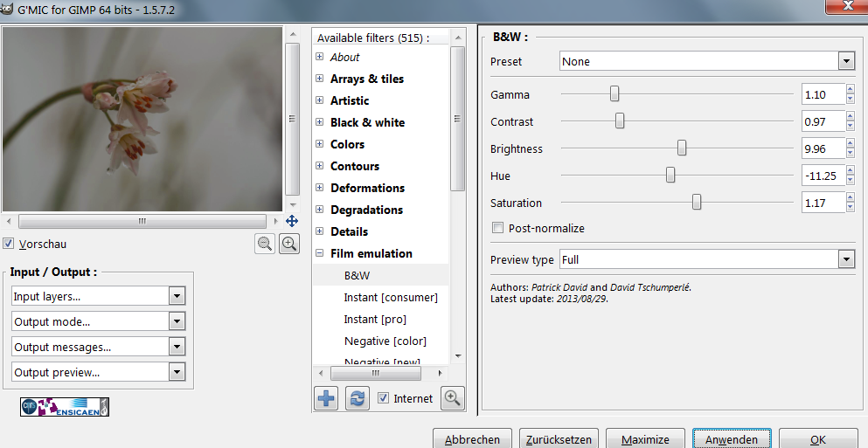868x448 pixels.
Task: Click the Zurücksetzen button
Action: [x=559, y=439]
